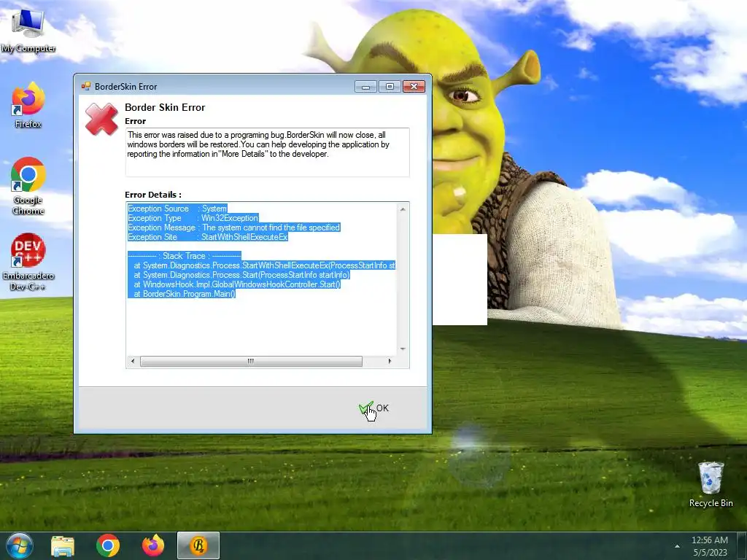
Task: Click the down arrow of details scrollbar
Action: [403, 349]
